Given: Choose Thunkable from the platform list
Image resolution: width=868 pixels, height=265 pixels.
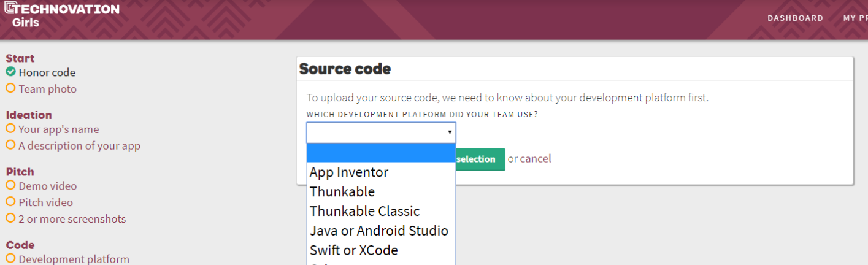Looking at the screenshot, I should point(342,191).
